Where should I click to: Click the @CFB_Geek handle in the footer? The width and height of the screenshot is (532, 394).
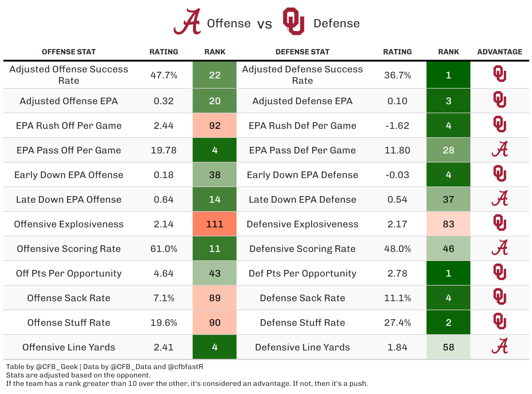tap(57, 367)
